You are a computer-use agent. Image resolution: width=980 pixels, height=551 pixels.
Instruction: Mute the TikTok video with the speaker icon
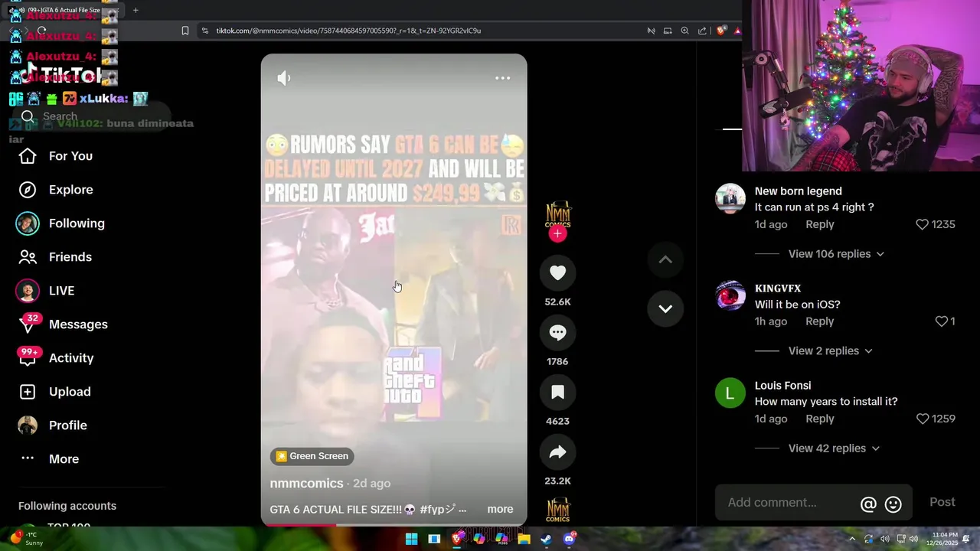coord(284,78)
